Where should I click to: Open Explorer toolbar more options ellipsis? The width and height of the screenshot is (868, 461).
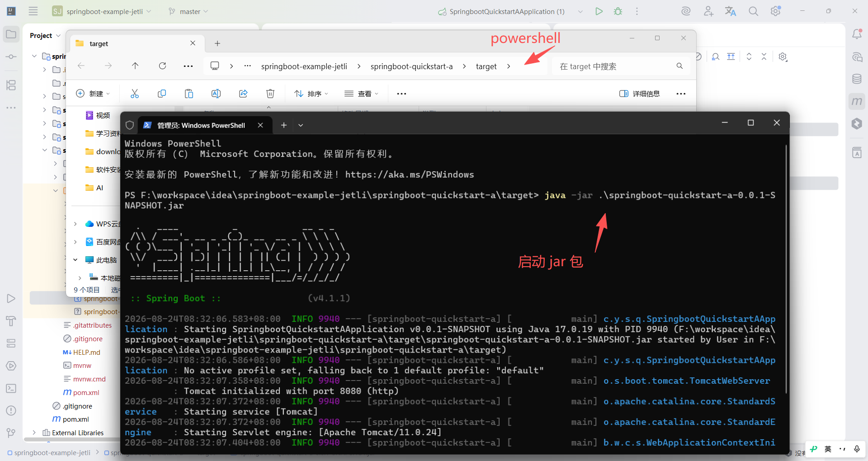tap(401, 94)
